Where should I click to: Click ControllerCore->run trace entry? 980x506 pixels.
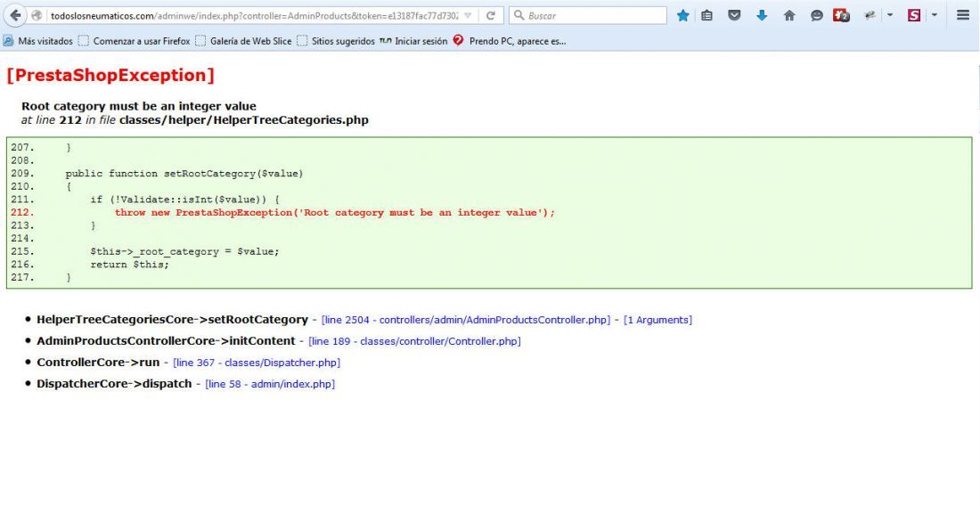[x=98, y=362]
